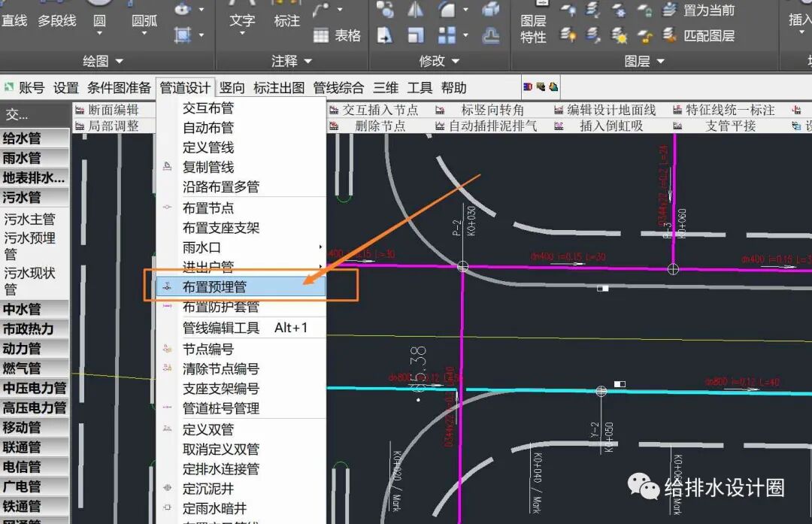Viewport: 812px width, 524px height.
Task: Click the copy objects icon in 修改
Action: (384, 9)
